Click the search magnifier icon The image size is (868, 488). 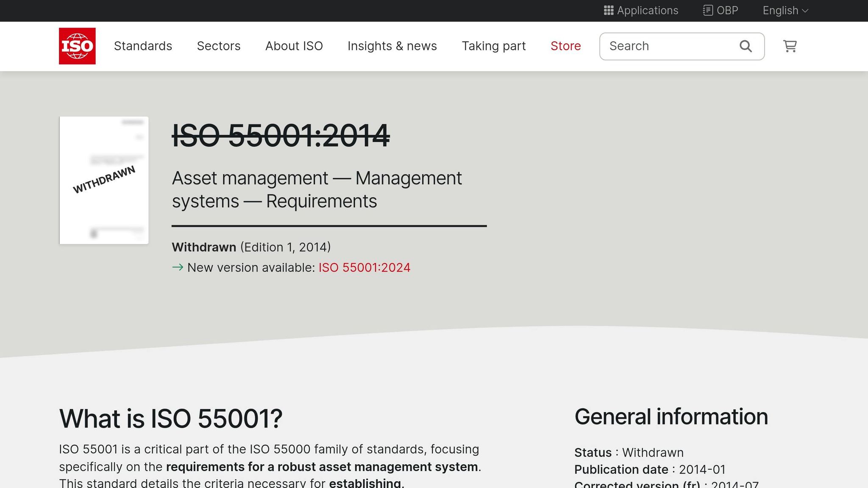tap(745, 46)
